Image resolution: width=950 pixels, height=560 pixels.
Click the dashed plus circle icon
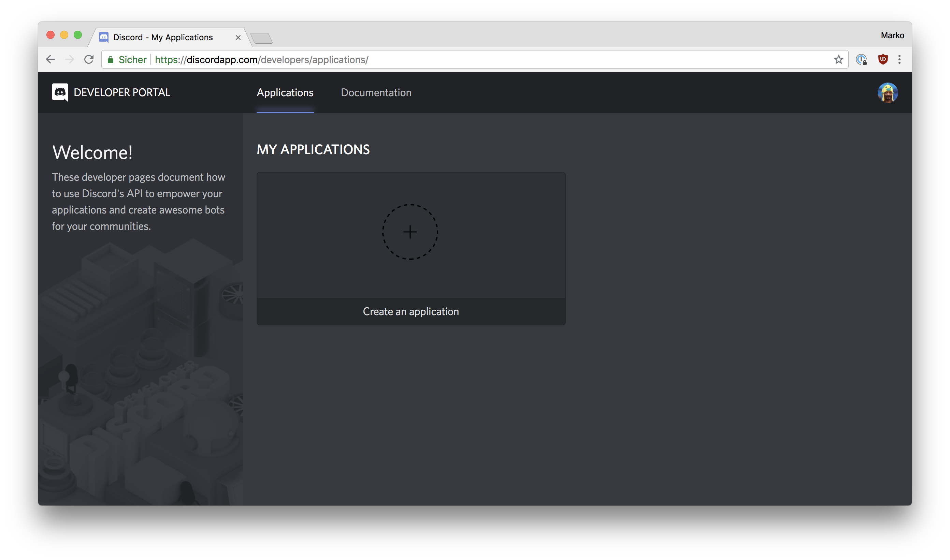[x=410, y=232]
